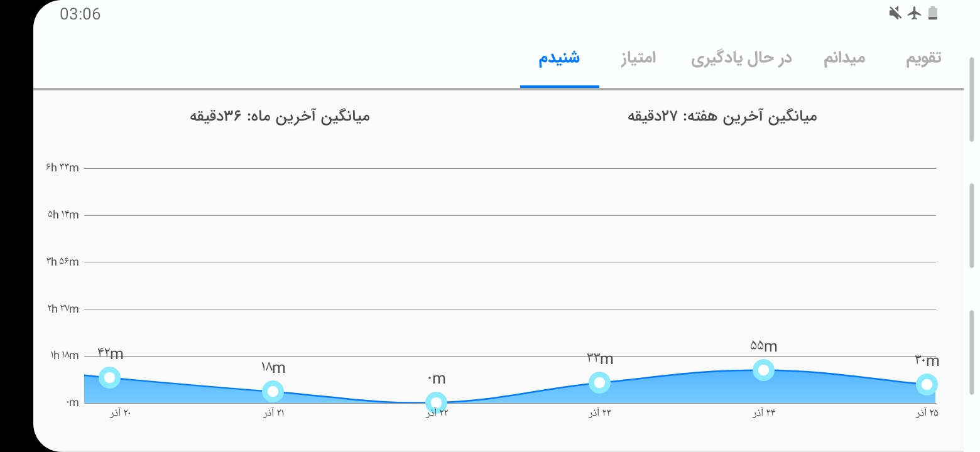Open the امتیاز tab
This screenshot has height=452, width=980.
(x=638, y=58)
